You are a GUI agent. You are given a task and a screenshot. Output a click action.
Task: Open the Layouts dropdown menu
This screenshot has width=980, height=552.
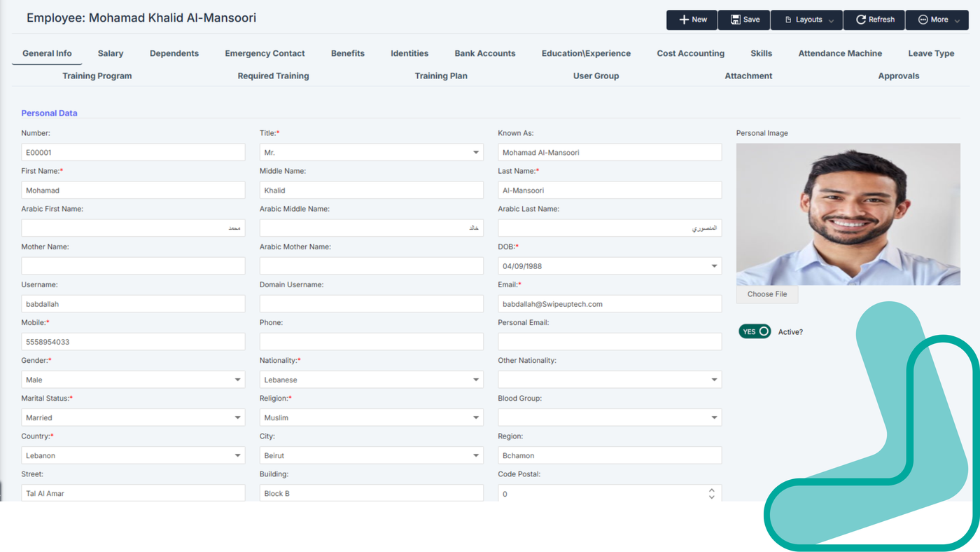(x=807, y=20)
